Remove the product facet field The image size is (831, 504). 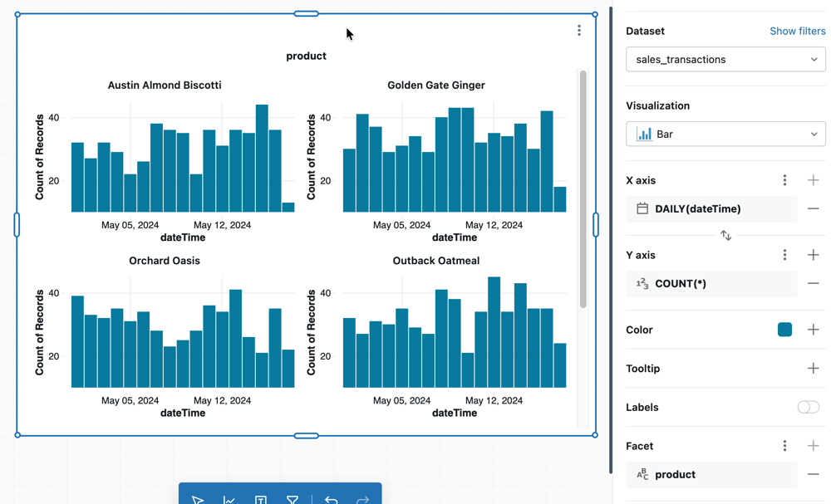[x=813, y=474]
